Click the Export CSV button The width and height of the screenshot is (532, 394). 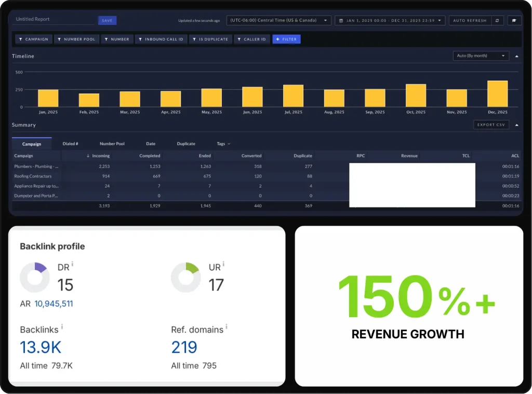[x=491, y=125]
